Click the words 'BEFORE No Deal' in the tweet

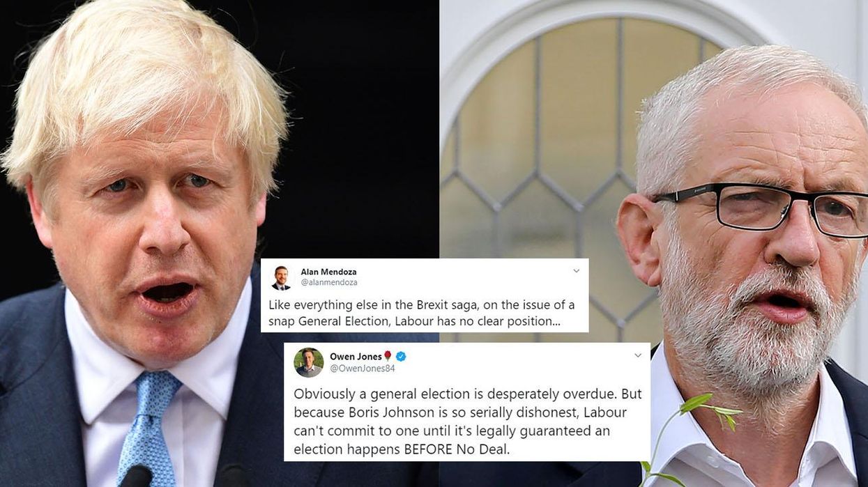[x=457, y=449]
